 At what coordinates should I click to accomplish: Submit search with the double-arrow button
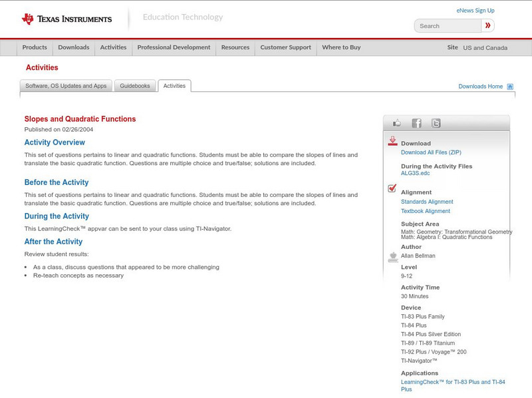487,25
